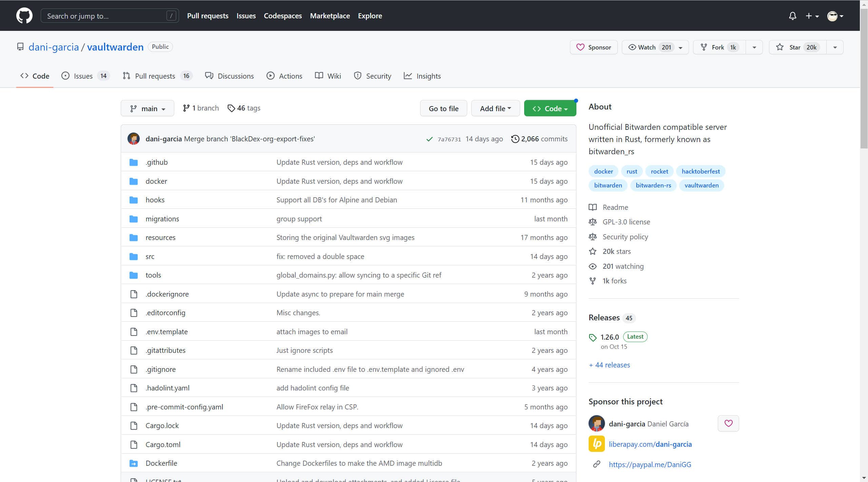Switch to the Actions tab
This screenshot has height=482, width=868.
(x=284, y=76)
